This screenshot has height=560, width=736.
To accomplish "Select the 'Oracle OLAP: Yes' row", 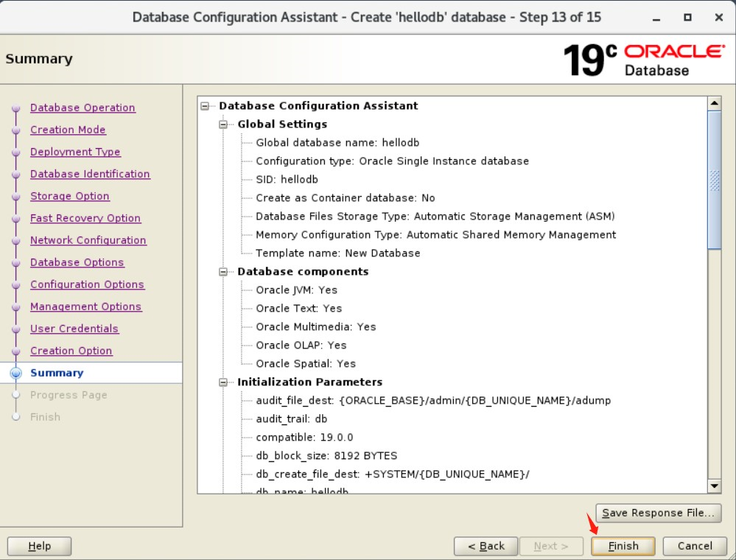I will [x=301, y=346].
